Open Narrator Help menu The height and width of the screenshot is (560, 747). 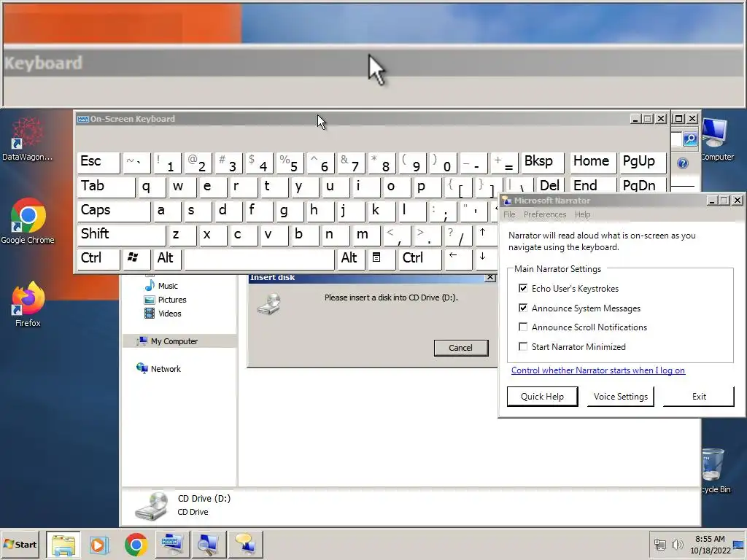click(582, 214)
